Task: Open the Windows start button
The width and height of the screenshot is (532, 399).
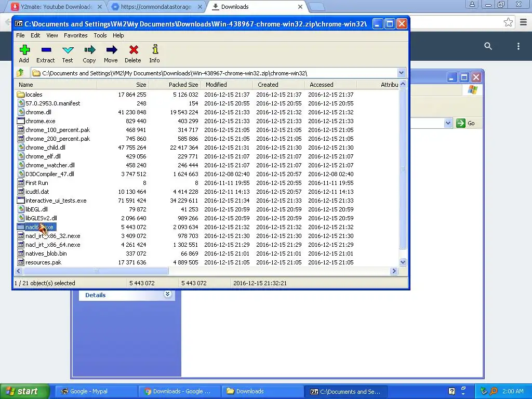Action: pos(24,391)
